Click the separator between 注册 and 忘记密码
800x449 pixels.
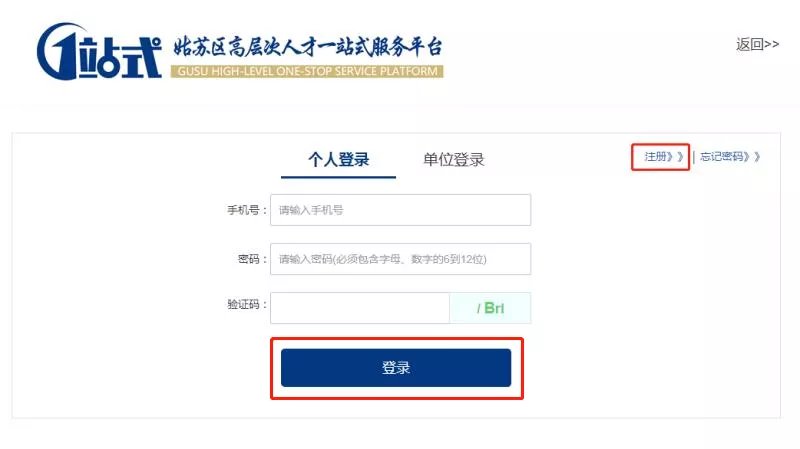coord(693,157)
